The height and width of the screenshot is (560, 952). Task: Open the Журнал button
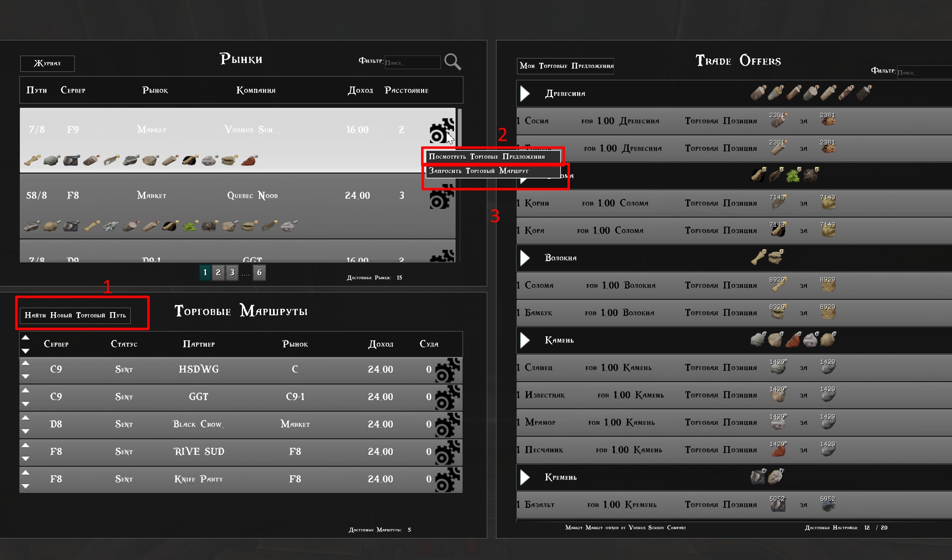(x=47, y=63)
